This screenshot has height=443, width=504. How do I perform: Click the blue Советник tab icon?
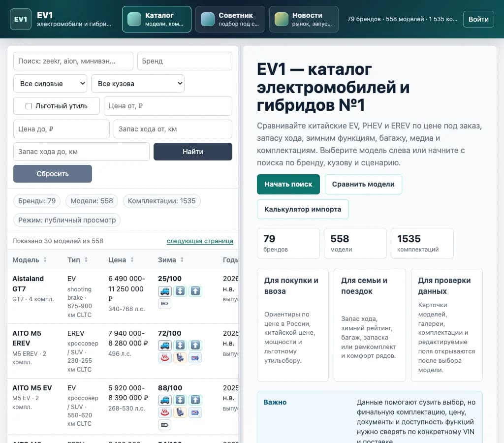click(208, 19)
